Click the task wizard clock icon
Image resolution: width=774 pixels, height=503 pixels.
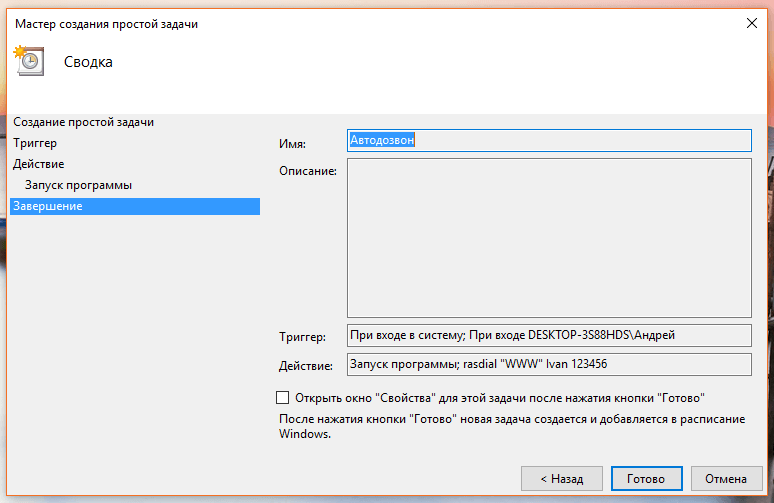28,60
